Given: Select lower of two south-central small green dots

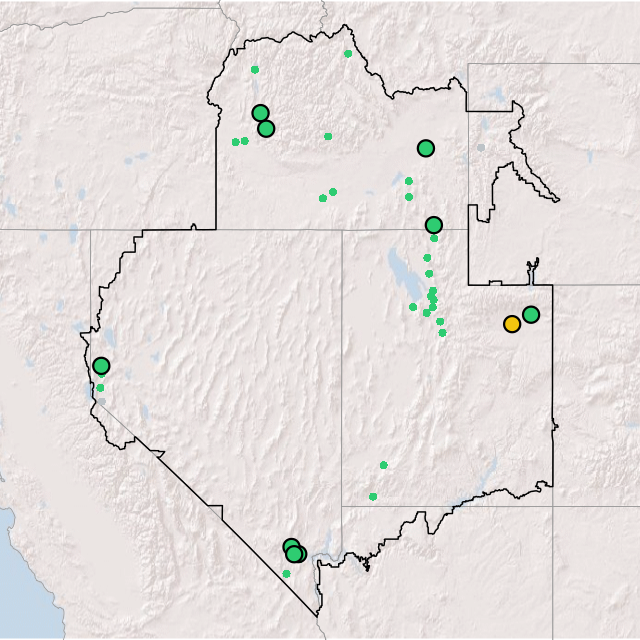Looking at the screenshot, I should (373, 497).
